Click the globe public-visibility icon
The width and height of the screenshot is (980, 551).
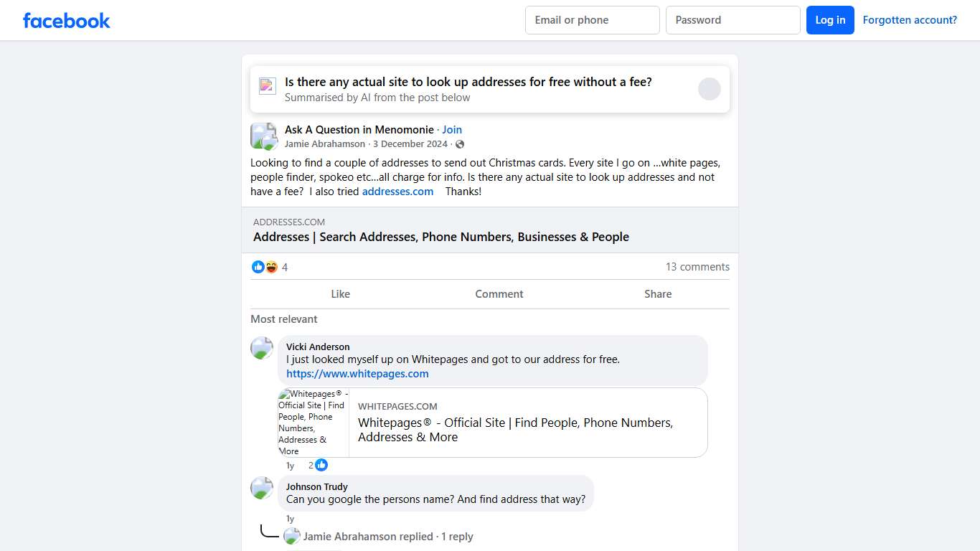[460, 144]
